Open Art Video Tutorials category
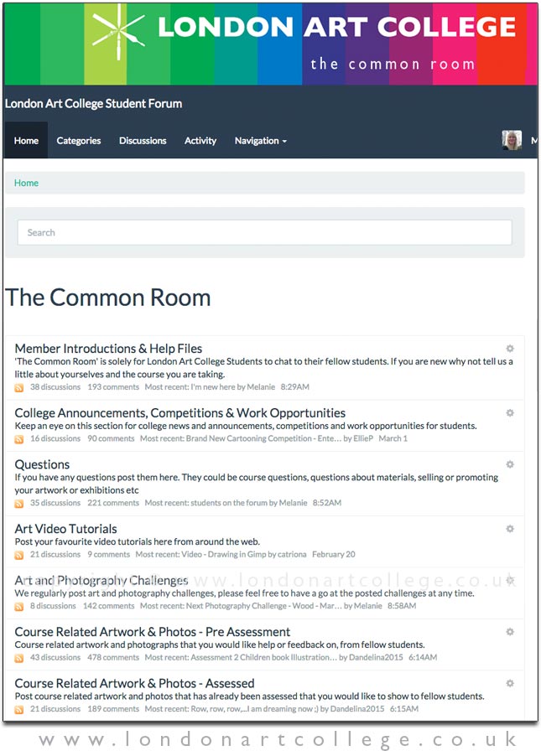This screenshot has height=756, width=541. pyautogui.click(x=65, y=528)
